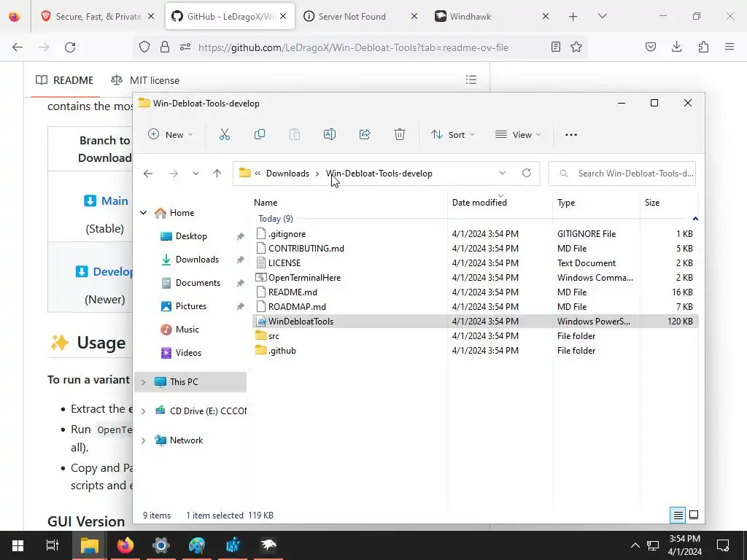Open Desktop in navigation pane
The width and height of the screenshot is (747, 560).
(190, 236)
